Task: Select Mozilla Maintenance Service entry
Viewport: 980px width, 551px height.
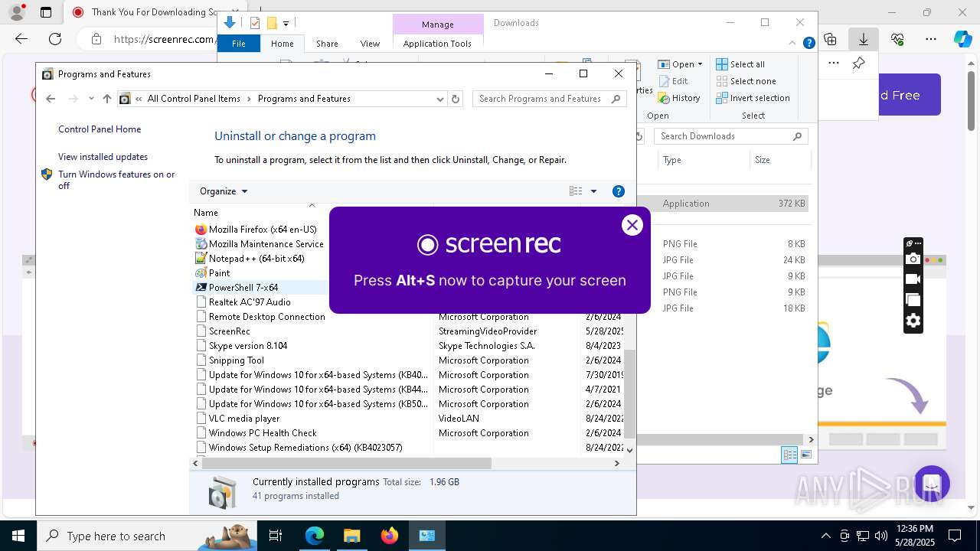Action: [x=266, y=244]
